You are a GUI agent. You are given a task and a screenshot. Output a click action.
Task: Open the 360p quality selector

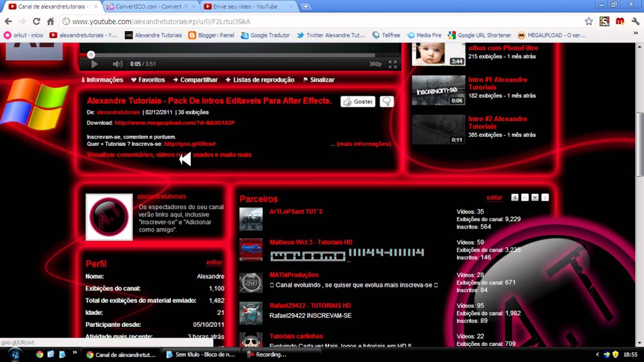375,64
